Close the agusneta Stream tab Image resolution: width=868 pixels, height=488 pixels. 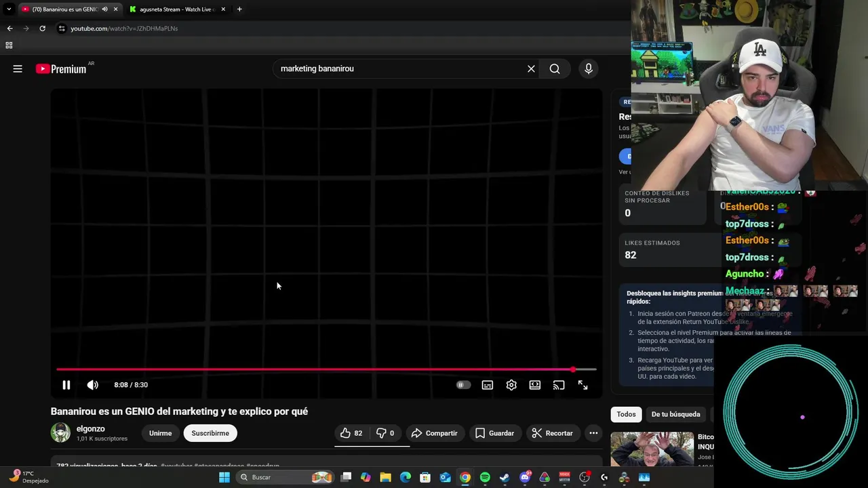tap(223, 9)
